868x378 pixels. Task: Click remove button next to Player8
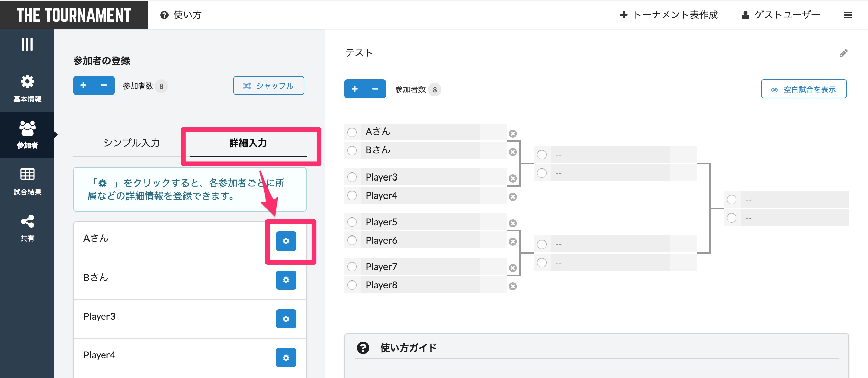513,285
